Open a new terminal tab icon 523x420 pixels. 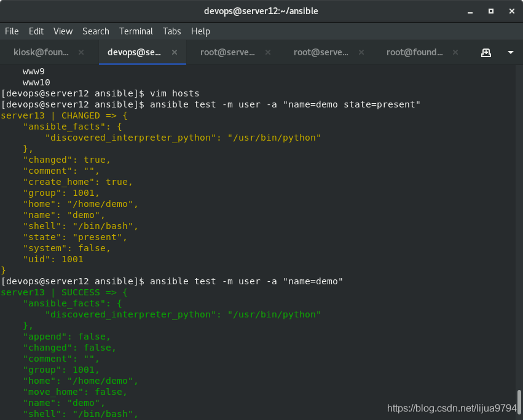[486, 52]
